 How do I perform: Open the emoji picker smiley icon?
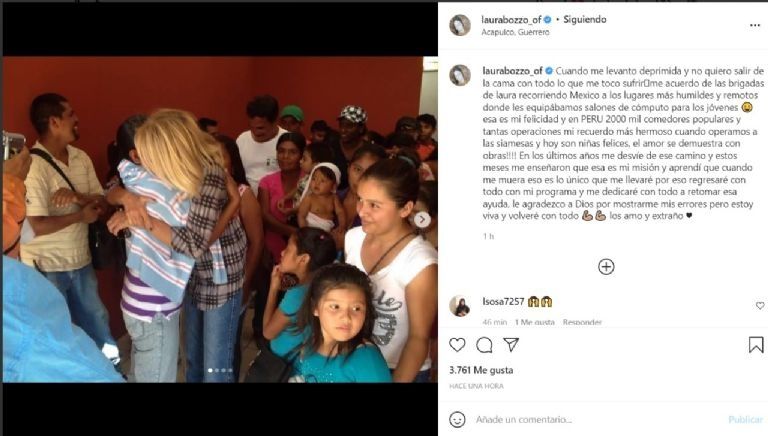tap(457, 419)
